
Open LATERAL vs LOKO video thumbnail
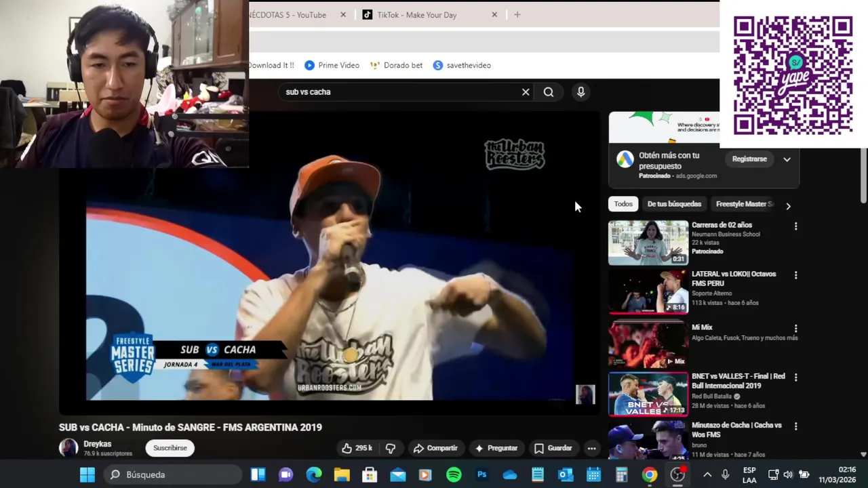(x=648, y=292)
